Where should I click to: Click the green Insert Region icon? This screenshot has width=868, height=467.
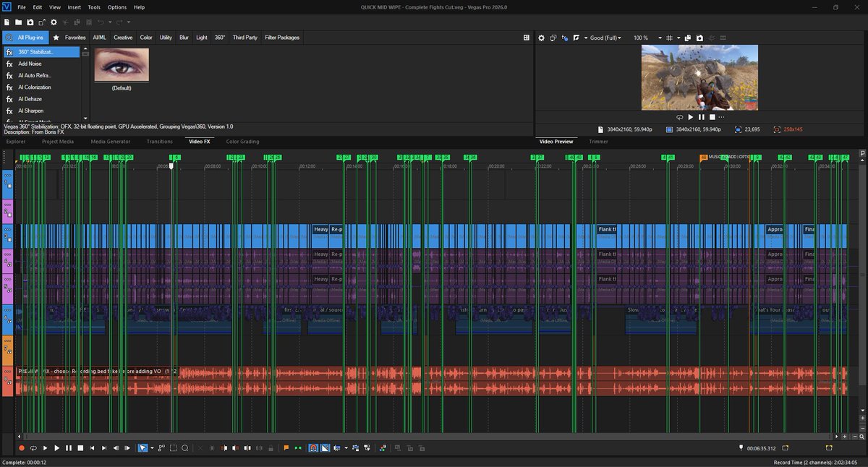(297, 448)
